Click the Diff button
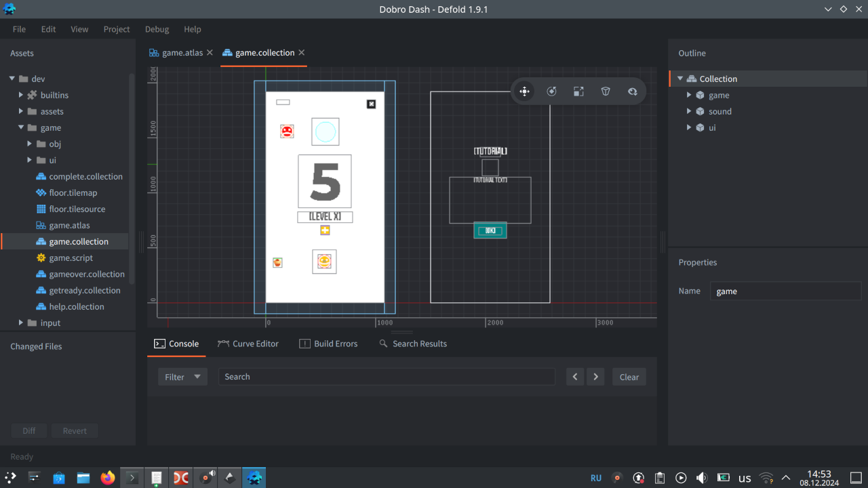Viewport: 868px width, 488px height. (x=29, y=430)
